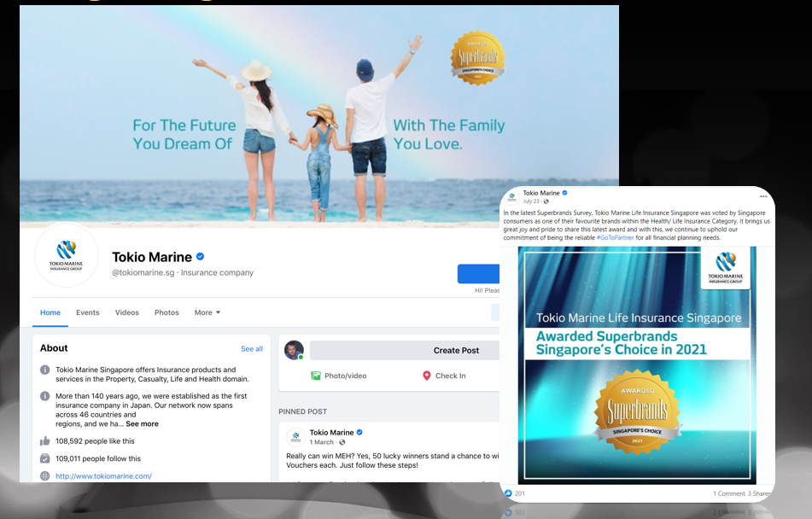Expand the More dropdown menu
Image resolution: width=812 pixels, height=519 pixels.
pyautogui.click(x=207, y=312)
